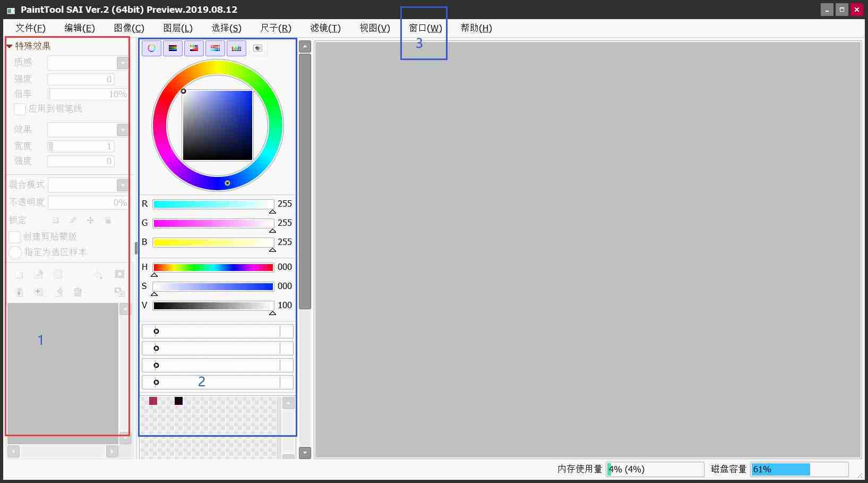The height and width of the screenshot is (483, 868).
Task: Click the lock moving cross-arrows icon
Action: point(90,220)
